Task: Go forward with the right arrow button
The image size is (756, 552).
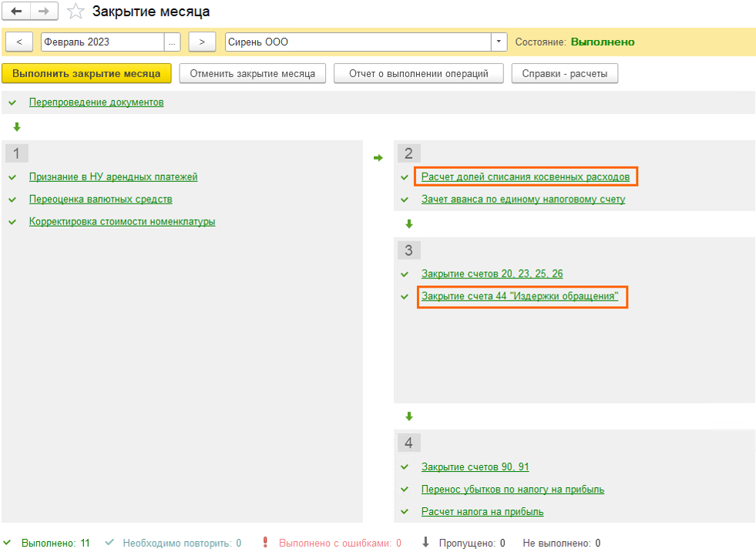Action: pyautogui.click(x=45, y=11)
